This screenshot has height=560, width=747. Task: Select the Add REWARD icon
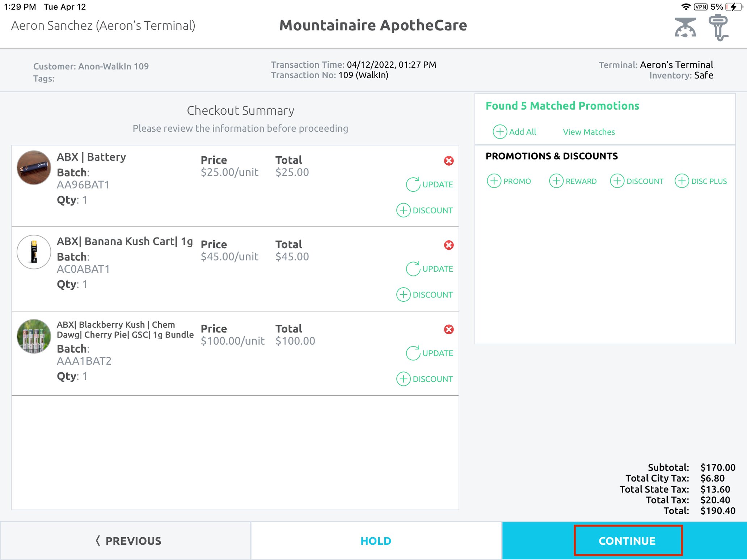click(556, 181)
